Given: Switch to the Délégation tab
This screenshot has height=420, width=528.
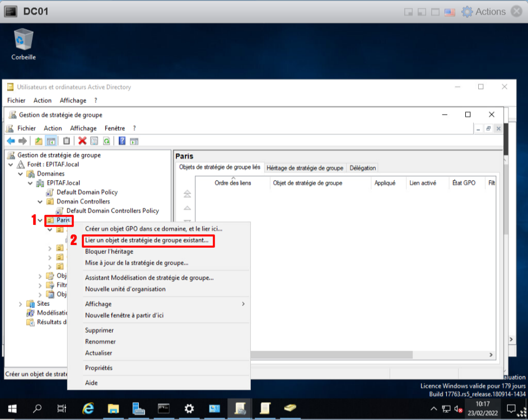Looking at the screenshot, I should click(363, 168).
